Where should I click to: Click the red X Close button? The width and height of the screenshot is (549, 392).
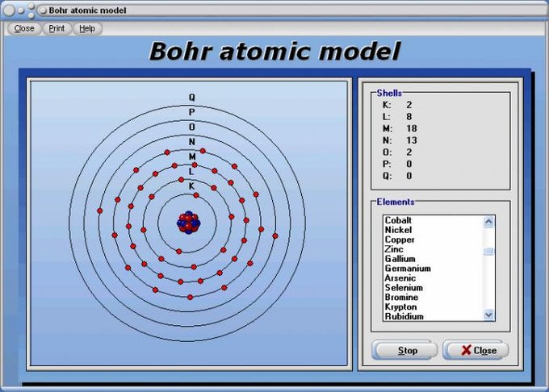[476, 350]
